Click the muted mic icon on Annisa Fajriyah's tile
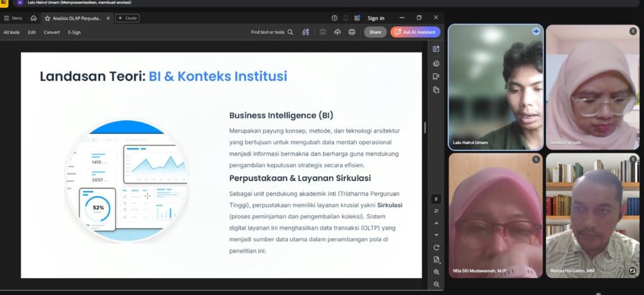The image size is (644, 295). (633, 31)
